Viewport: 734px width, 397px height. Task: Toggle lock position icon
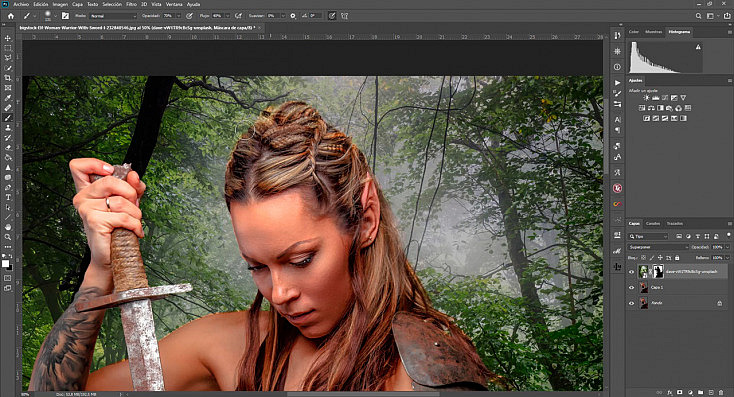click(660, 257)
